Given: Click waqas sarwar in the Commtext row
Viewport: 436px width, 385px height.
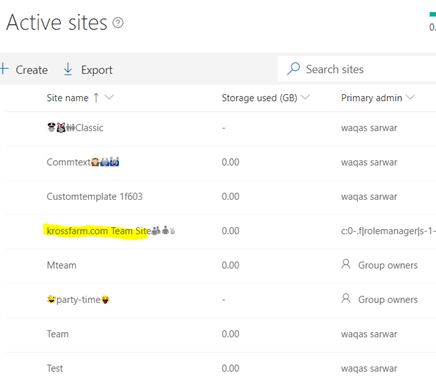Looking at the screenshot, I should [369, 162].
